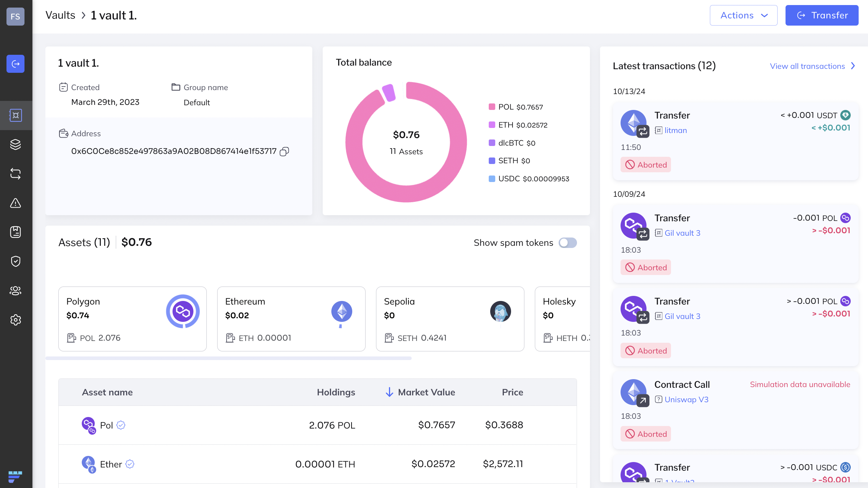Click the Pol asset row holdings 2.076 POL
The image size is (868, 488).
point(332,425)
